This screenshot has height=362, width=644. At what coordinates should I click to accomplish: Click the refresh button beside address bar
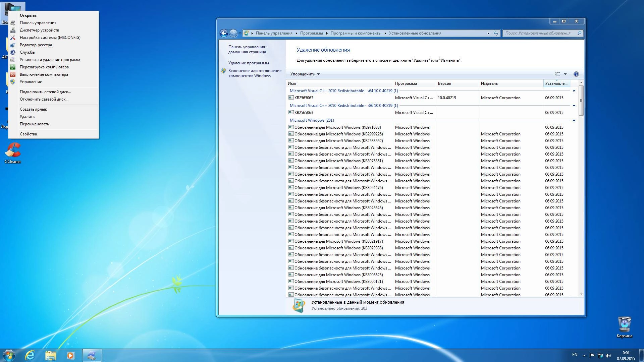coord(496,33)
